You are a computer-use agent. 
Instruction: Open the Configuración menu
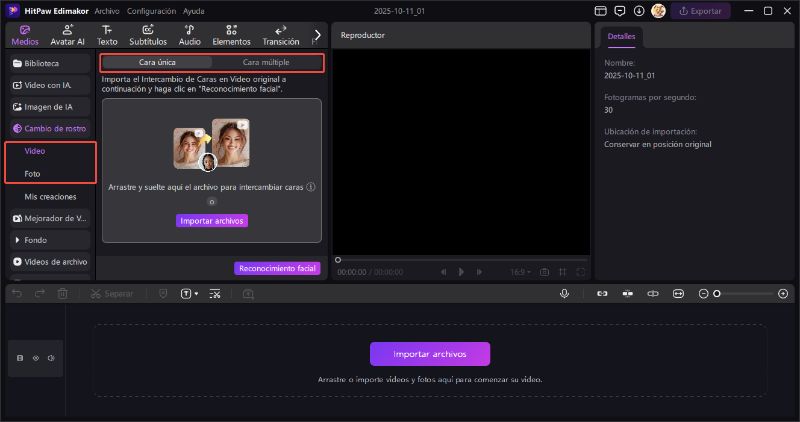coord(151,11)
